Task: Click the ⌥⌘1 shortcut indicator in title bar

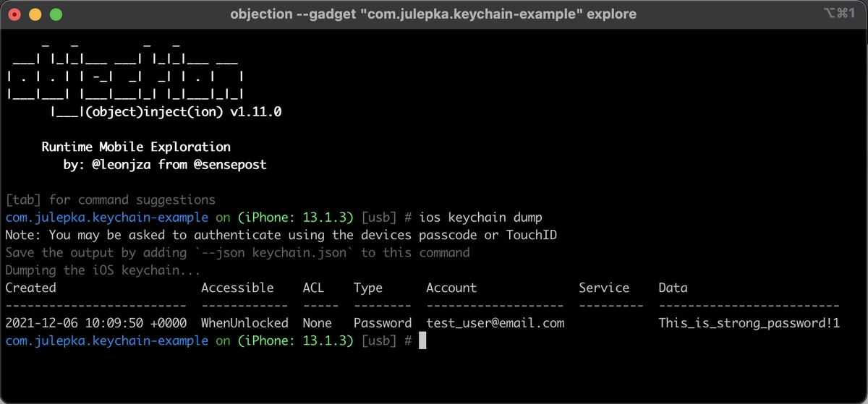Action: [839, 14]
